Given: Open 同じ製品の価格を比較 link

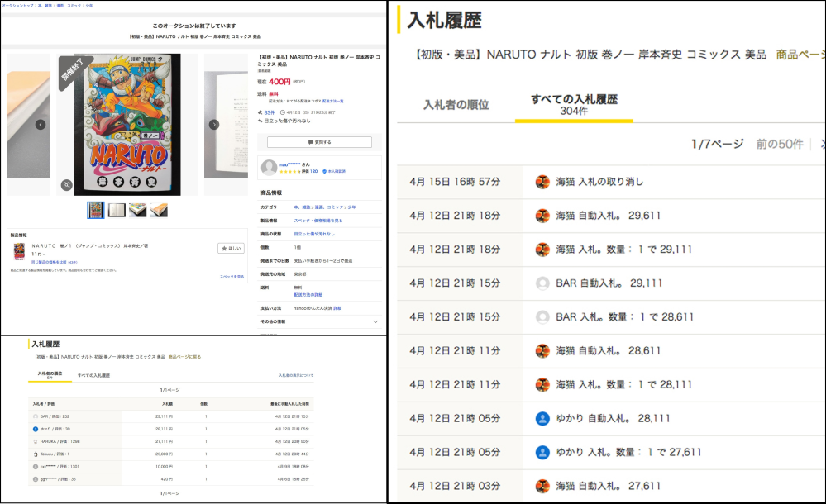Looking at the screenshot, I should [x=55, y=262].
